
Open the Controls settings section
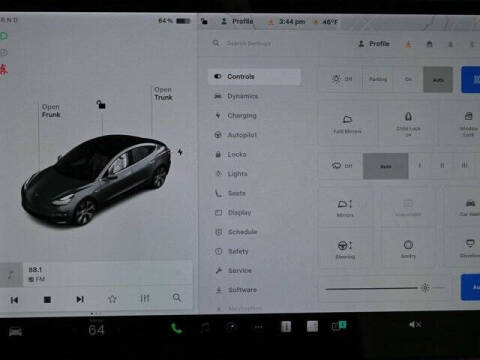click(x=255, y=77)
